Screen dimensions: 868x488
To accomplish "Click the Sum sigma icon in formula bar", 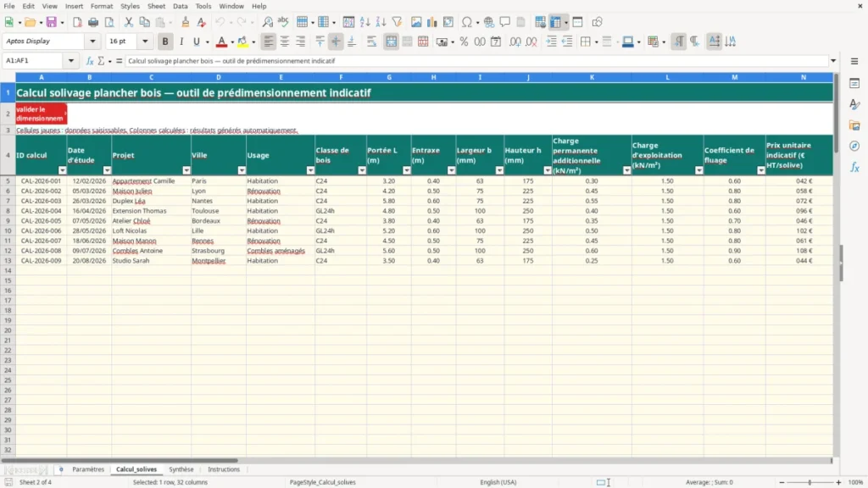I will tap(101, 61).
